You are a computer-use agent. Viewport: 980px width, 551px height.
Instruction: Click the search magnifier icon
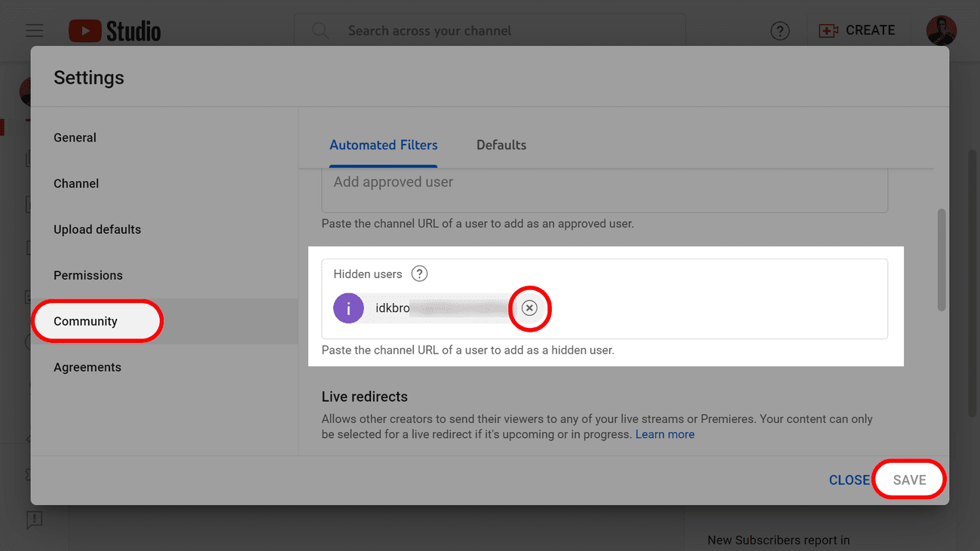tap(320, 31)
